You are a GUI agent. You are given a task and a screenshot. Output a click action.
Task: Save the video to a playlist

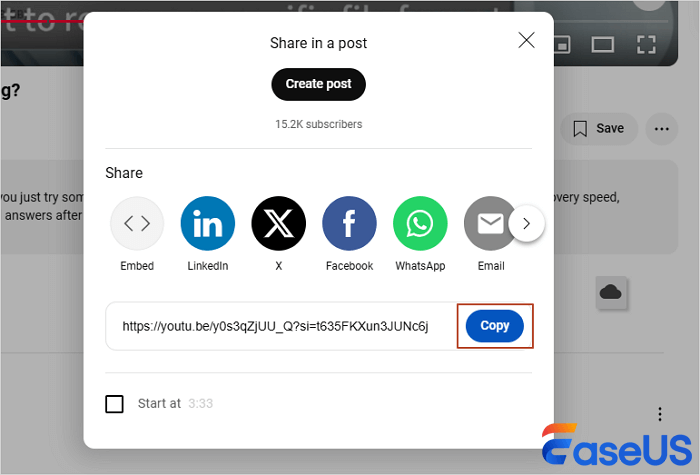coord(599,129)
